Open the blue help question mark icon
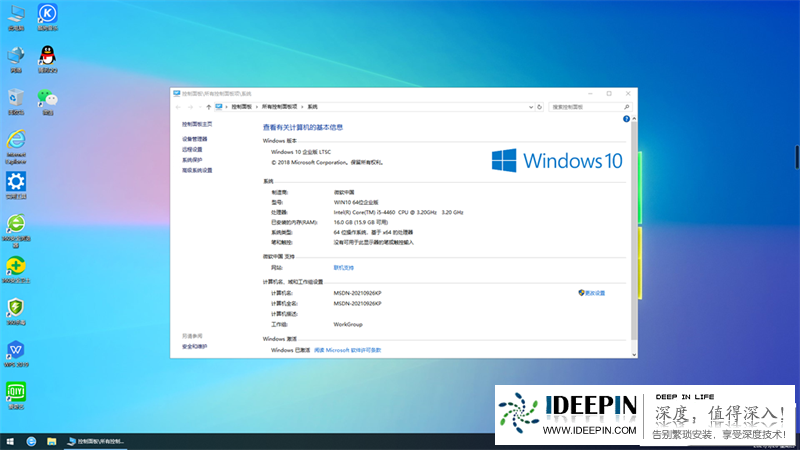 [626, 119]
